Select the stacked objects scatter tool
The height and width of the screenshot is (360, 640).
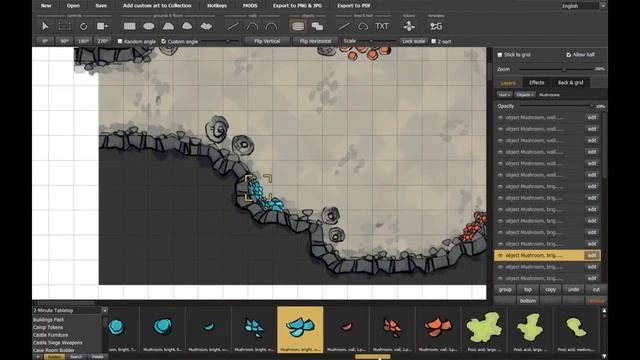tap(317, 26)
